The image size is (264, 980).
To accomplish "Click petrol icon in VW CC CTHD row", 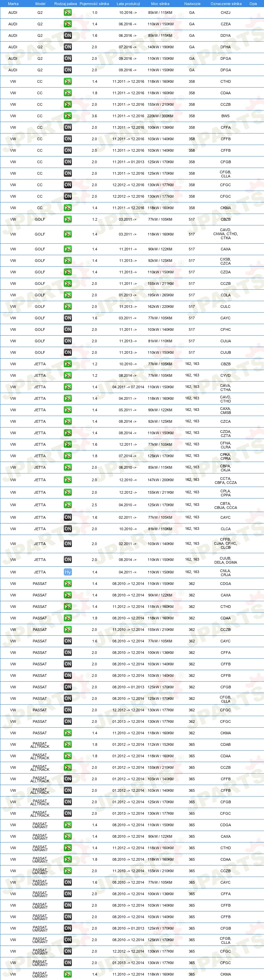I will [68, 81].
